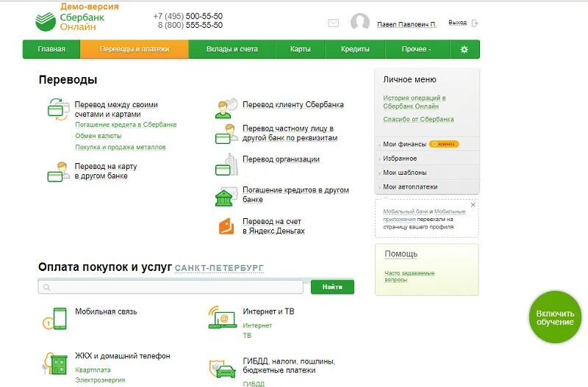The width and height of the screenshot is (588, 387).
Task: Click the orange Yandex.Money wallet icon
Action: (x=226, y=226)
